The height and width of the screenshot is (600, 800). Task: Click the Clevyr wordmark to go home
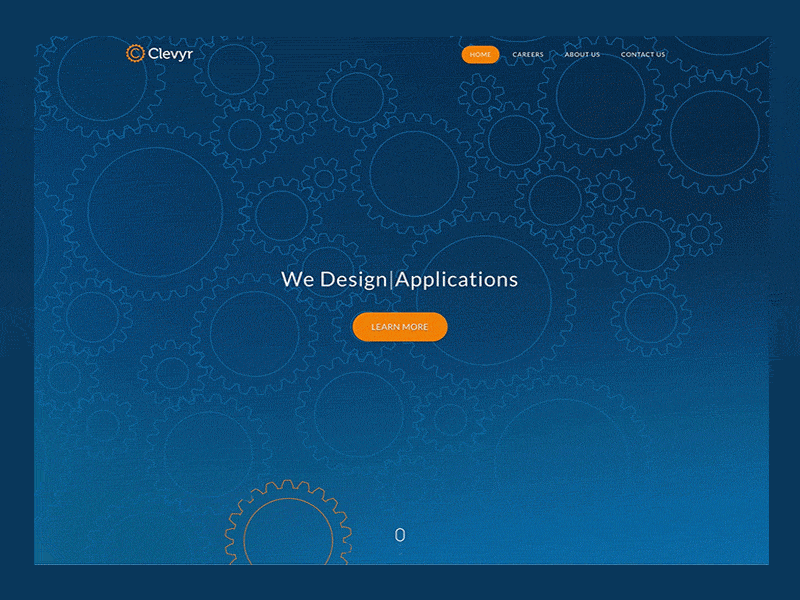[168, 53]
